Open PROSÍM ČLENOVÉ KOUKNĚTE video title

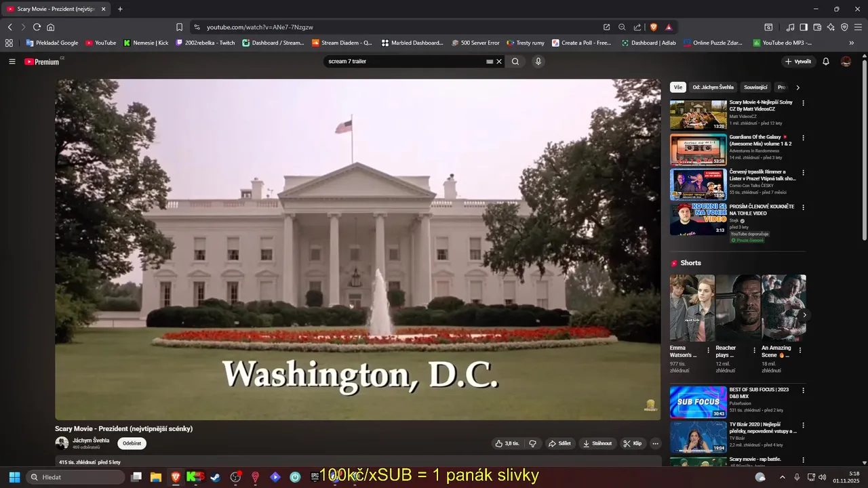[762, 209]
